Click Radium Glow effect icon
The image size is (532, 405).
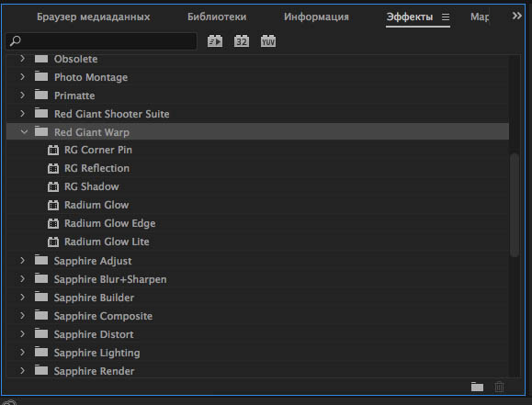[x=53, y=205]
